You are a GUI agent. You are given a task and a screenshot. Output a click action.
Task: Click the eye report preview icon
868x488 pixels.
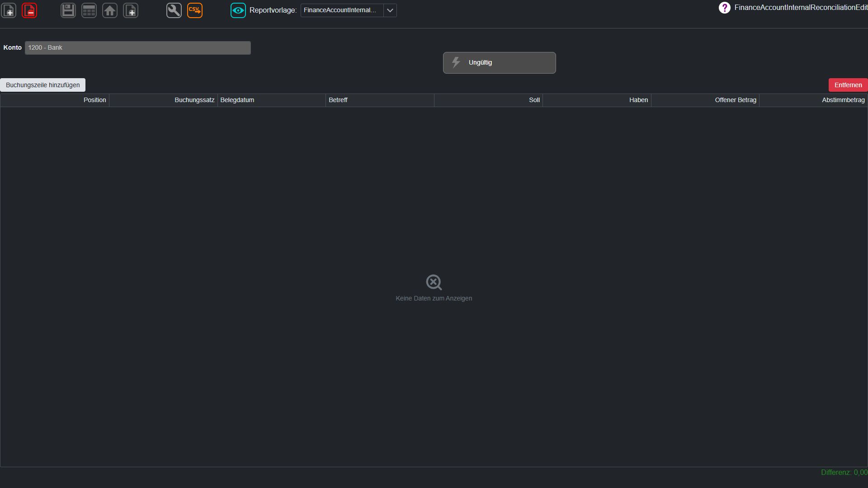click(238, 10)
